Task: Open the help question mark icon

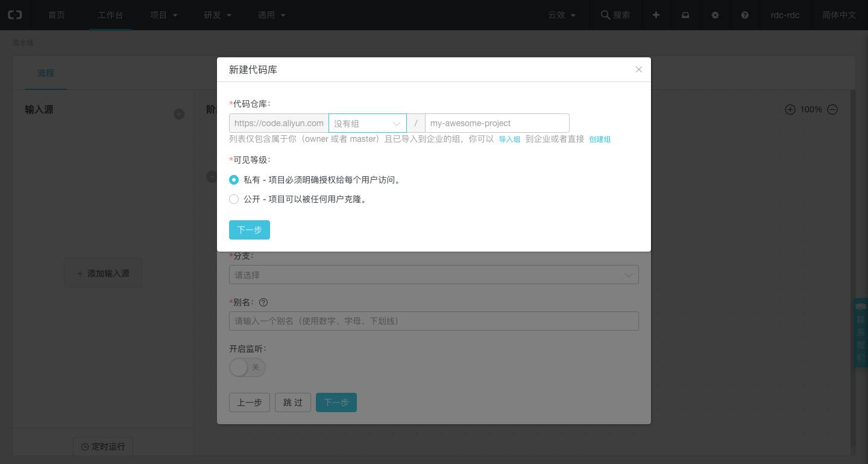Action: [x=745, y=15]
